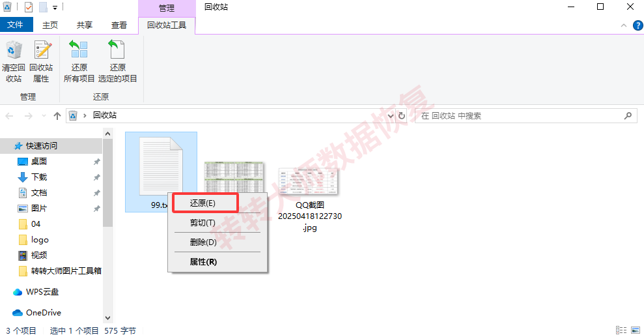644x335 pixels.
Task: Click the Recycle Bin icon in title bar
Action: 7,7
